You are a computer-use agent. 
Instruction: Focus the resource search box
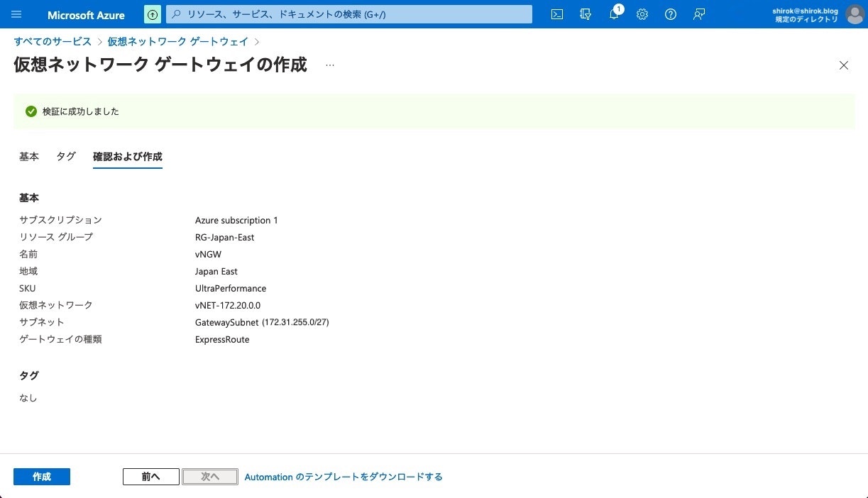(x=349, y=14)
